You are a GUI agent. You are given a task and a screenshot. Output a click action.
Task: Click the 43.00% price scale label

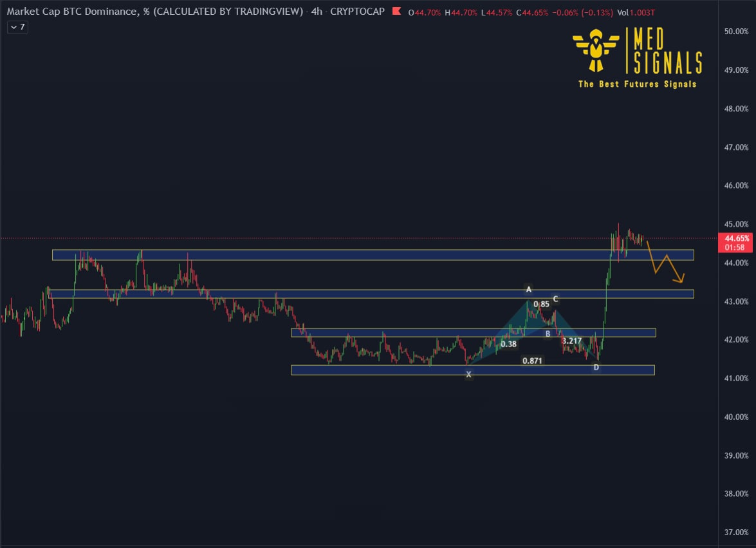click(736, 301)
